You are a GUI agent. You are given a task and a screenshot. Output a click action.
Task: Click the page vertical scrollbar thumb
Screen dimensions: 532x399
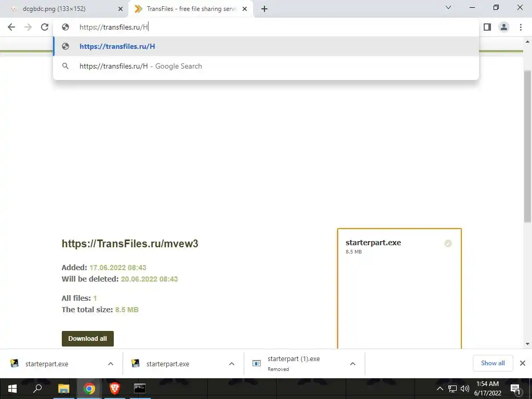pyautogui.click(x=527, y=147)
